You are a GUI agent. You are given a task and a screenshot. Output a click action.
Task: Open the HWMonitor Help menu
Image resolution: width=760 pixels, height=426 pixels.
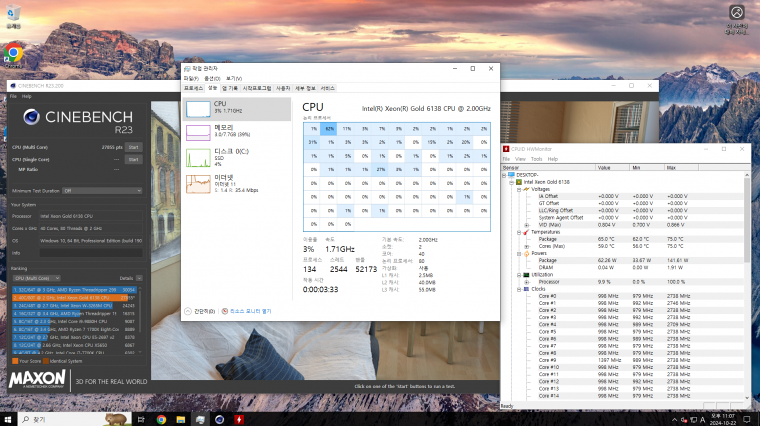tap(553, 159)
